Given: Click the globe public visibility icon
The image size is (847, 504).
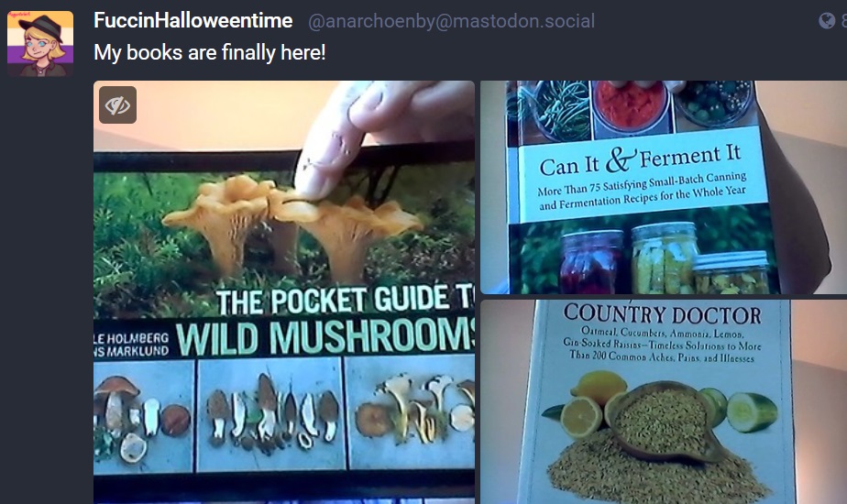Looking at the screenshot, I should [827, 21].
